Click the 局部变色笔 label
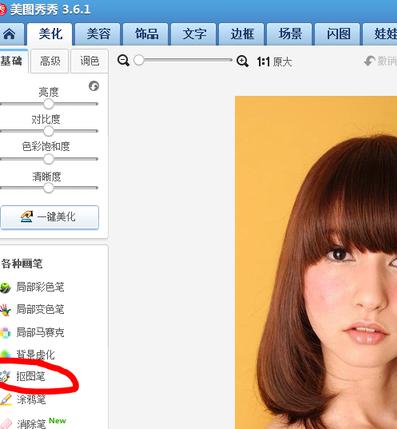Viewport: 397px width, 429px height. [40, 310]
